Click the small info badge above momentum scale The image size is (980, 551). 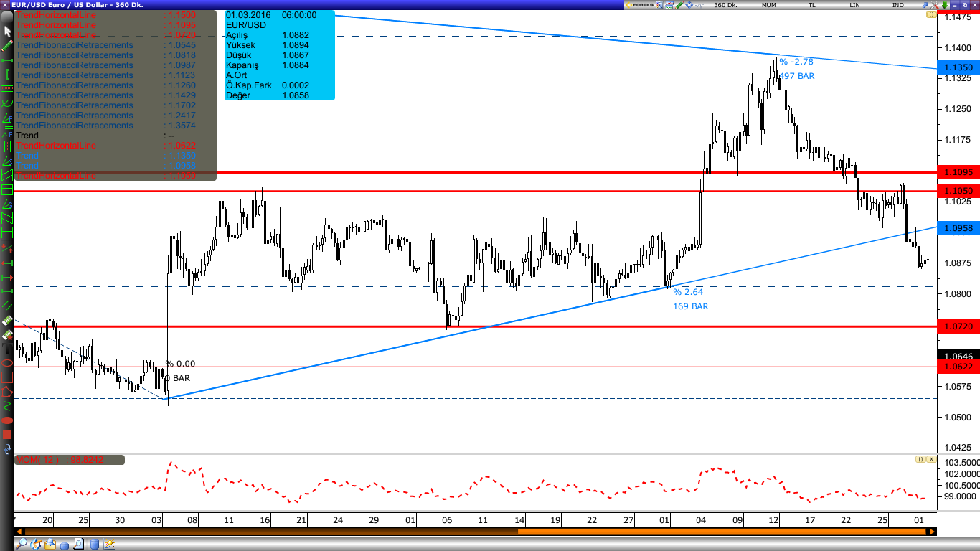[920, 458]
